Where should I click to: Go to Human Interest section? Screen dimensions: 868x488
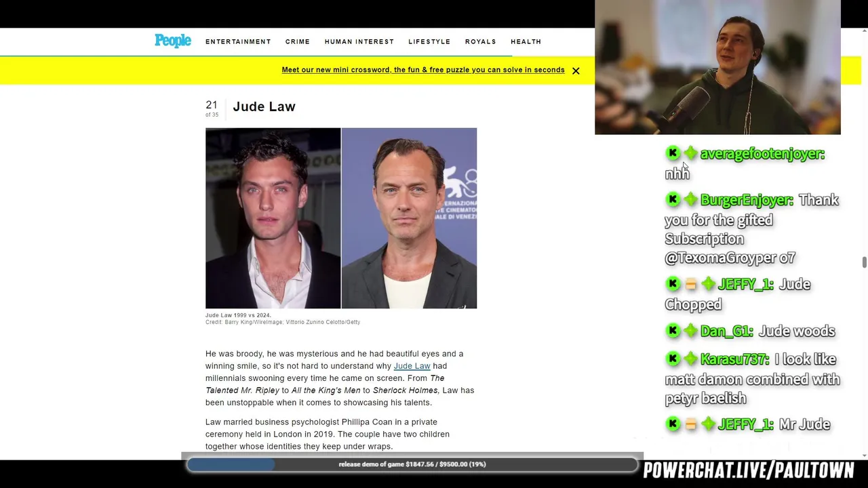click(359, 42)
